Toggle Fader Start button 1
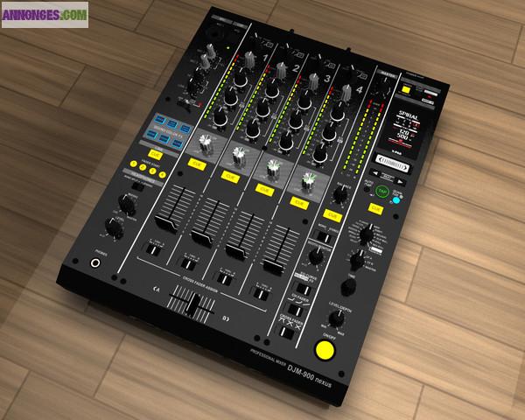This screenshot has height=420, width=525. 134,164
